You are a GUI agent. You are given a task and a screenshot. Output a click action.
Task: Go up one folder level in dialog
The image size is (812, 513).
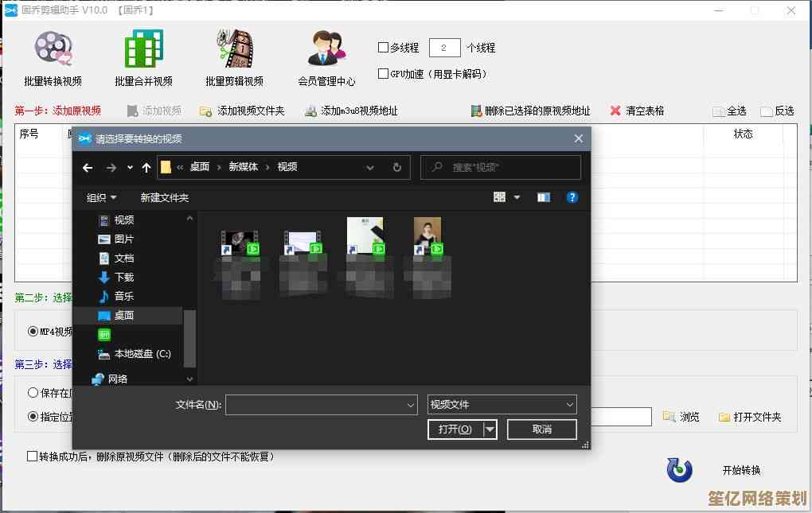pyautogui.click(x=146, y=167)
